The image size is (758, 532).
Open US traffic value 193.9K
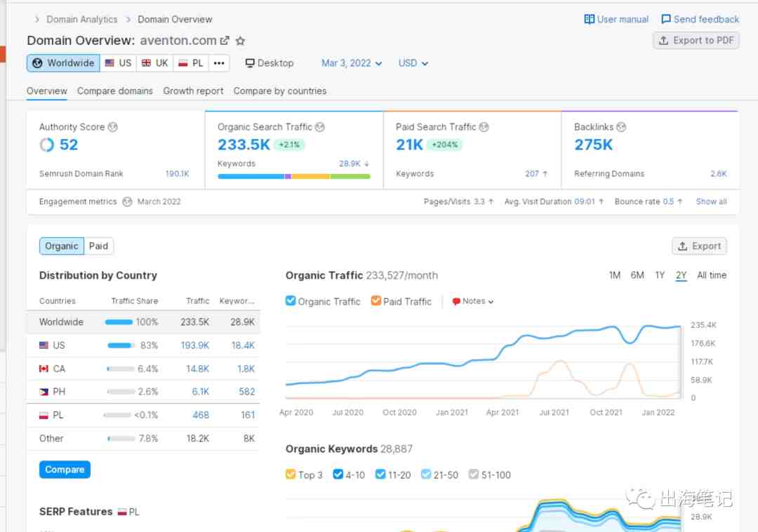click(x=195, y=345)
